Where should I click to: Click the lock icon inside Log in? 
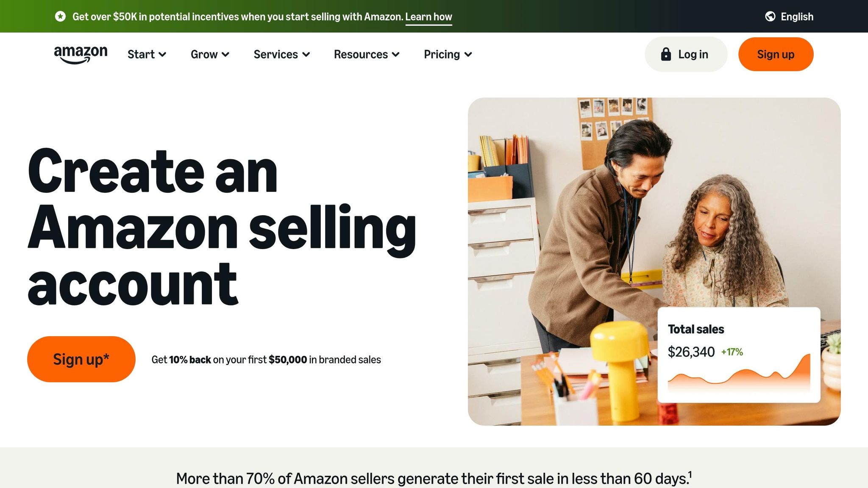tap(666, 54)
